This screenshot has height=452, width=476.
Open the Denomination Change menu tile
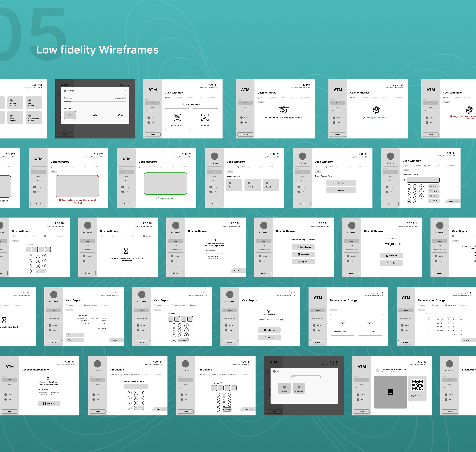click(x=33, y=117)
